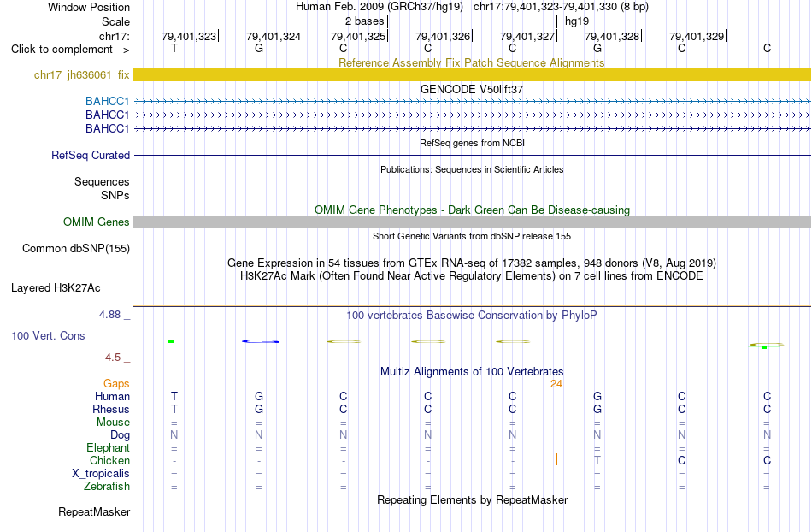The height and width of the screenshot is (532, 812).
Task: Open 'Short Genetic Variants from dbSNP release 155'
Action: 472,236
